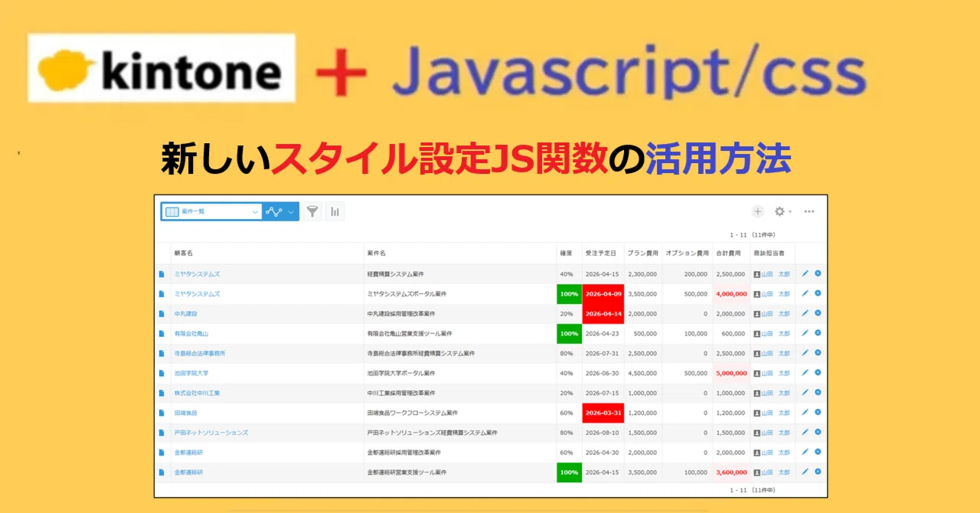Open 山田 太郎 link in 田端食品 row

pos(776,413)
